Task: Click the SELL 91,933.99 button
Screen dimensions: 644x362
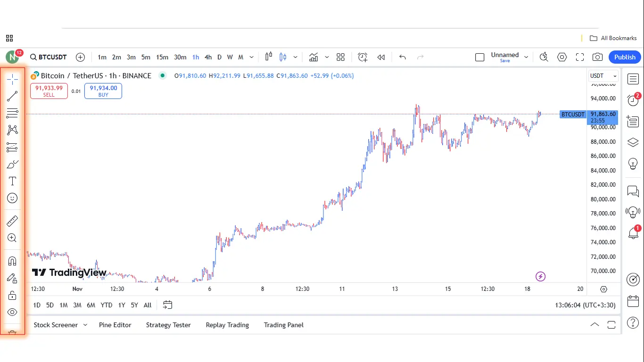Action: tap(49, 91)
